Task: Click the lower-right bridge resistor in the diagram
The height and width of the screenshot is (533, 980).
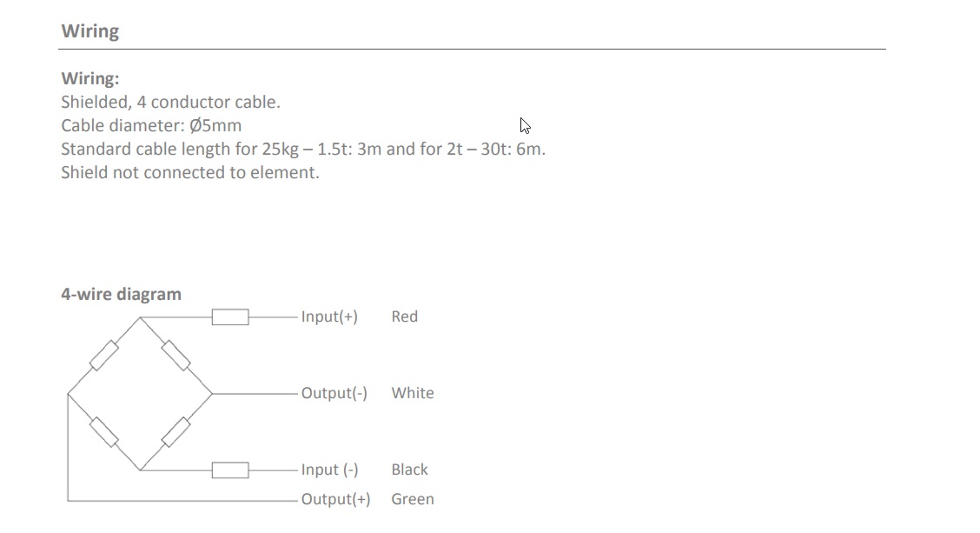Action: (176, 432)
